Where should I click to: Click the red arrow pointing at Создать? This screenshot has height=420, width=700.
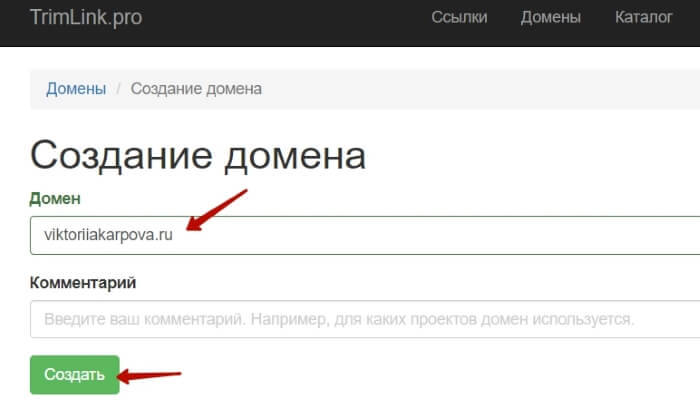coord(150,377)
